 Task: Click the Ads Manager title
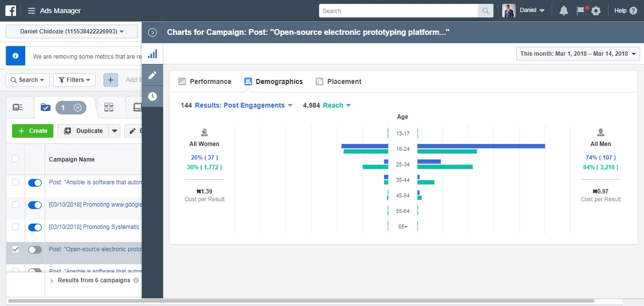[60, 11]
